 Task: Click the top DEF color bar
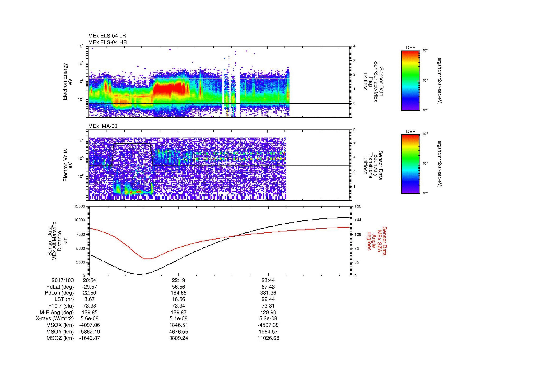pyautogui.click(x=410, y=80)
